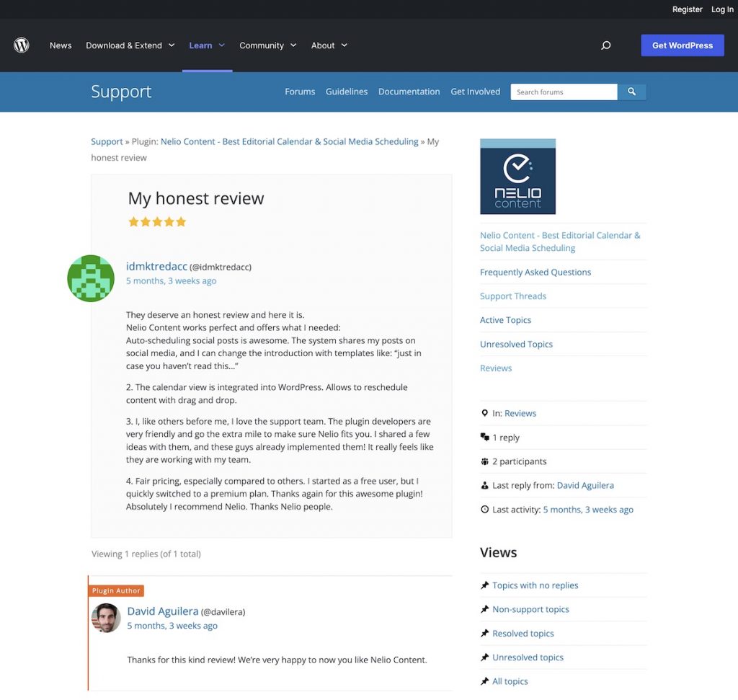Screen dimensions: 738x700
Task: Open David Aguilera's reply author link
Action: 163,611
